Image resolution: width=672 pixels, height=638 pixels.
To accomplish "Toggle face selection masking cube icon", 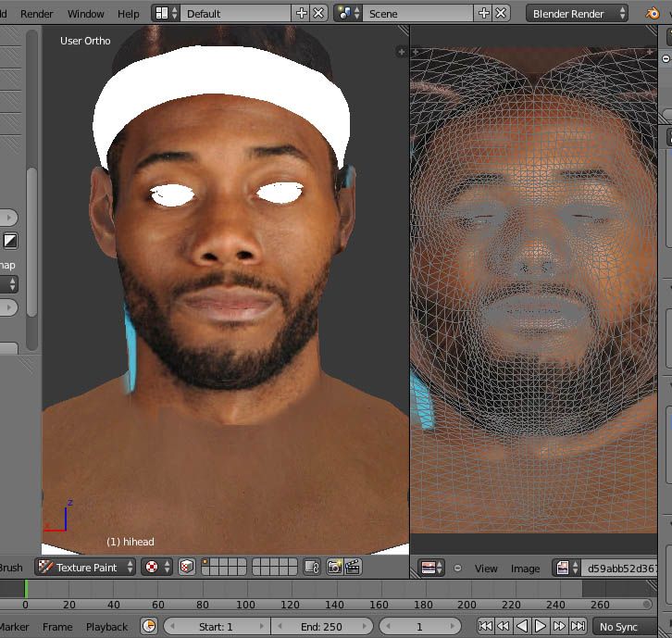I will click(x=187, y=567).
